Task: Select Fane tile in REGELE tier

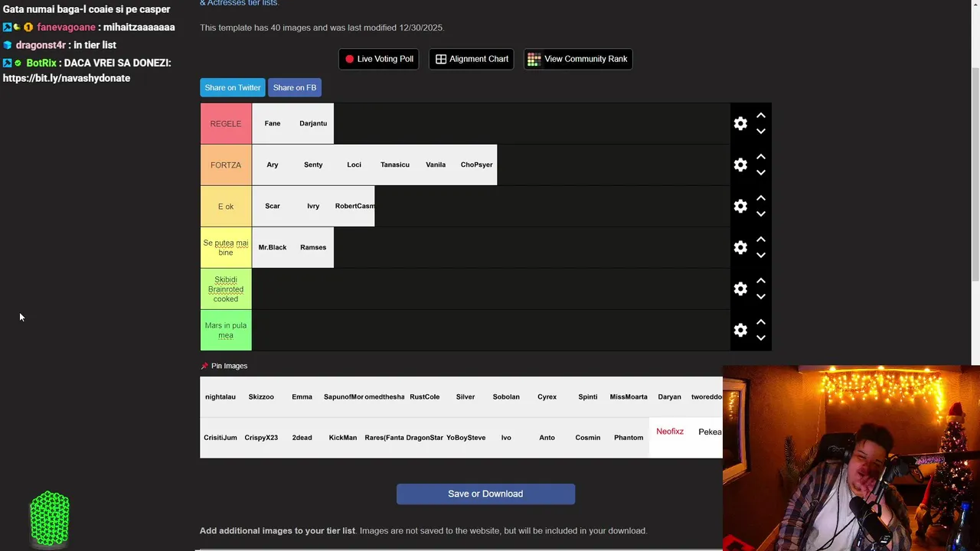Action: [273, 123]
